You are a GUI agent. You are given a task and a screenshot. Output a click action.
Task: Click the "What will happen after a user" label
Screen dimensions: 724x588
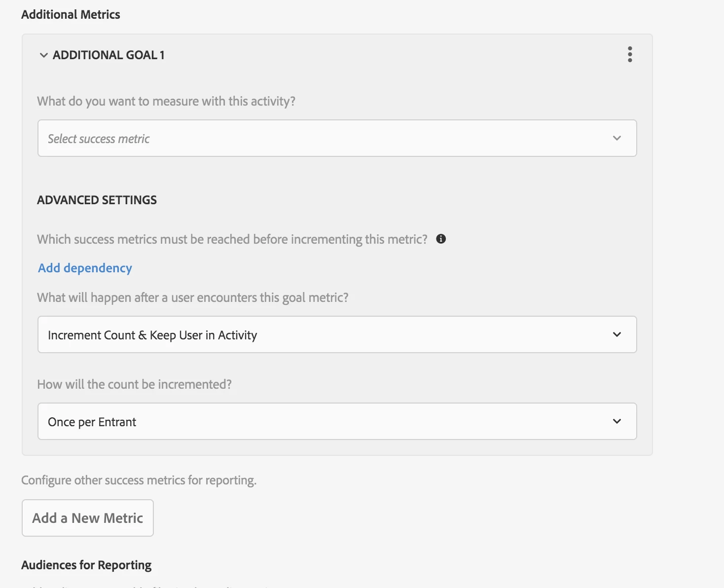coord(193,298)
